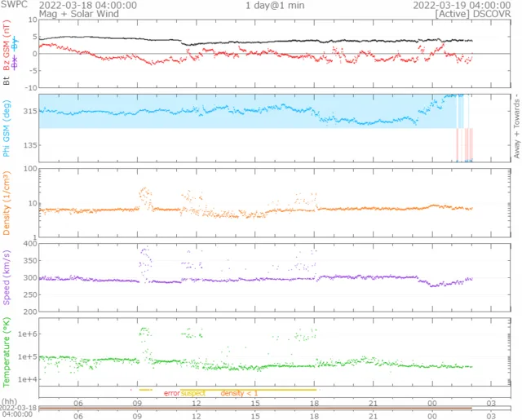The height and width of the screenshot is (420, 522).
Task: Click the SWPC label in the corner
Action: click(x=13, y=5)
